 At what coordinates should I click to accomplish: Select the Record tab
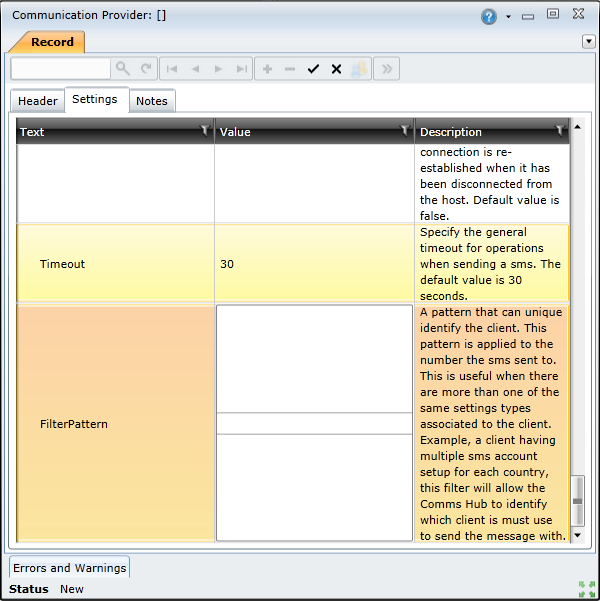(x=52, y=42)
